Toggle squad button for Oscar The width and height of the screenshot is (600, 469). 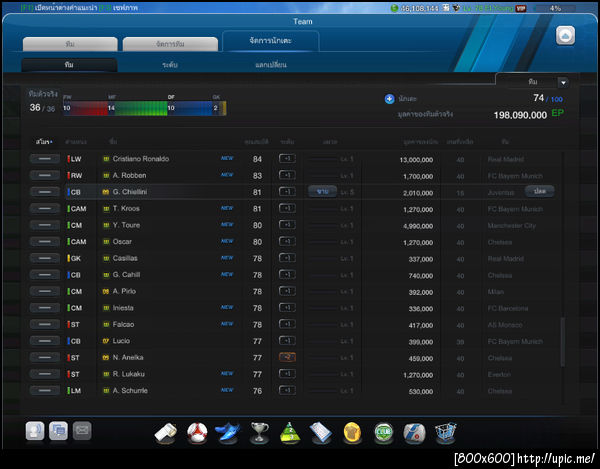click(x=45, y=241)
